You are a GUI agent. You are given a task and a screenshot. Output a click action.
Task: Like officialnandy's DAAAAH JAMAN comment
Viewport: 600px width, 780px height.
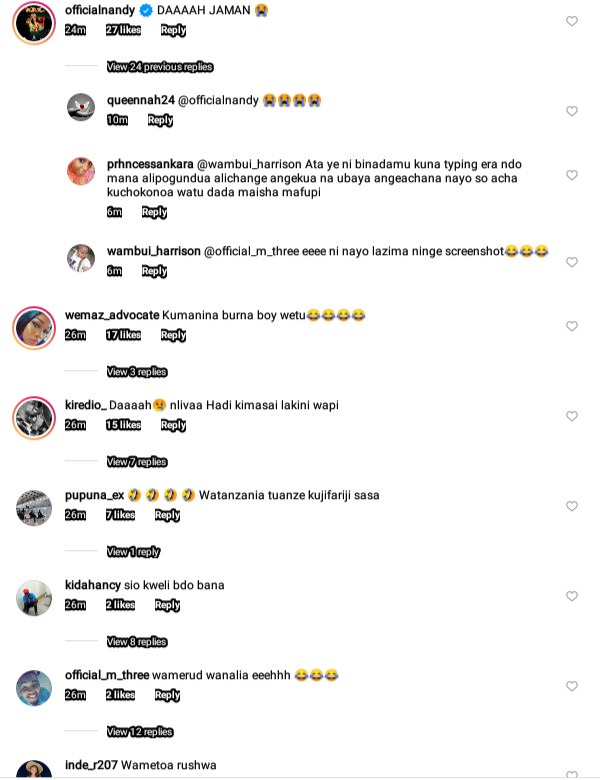pyautogui.click(x=572, y=21)
